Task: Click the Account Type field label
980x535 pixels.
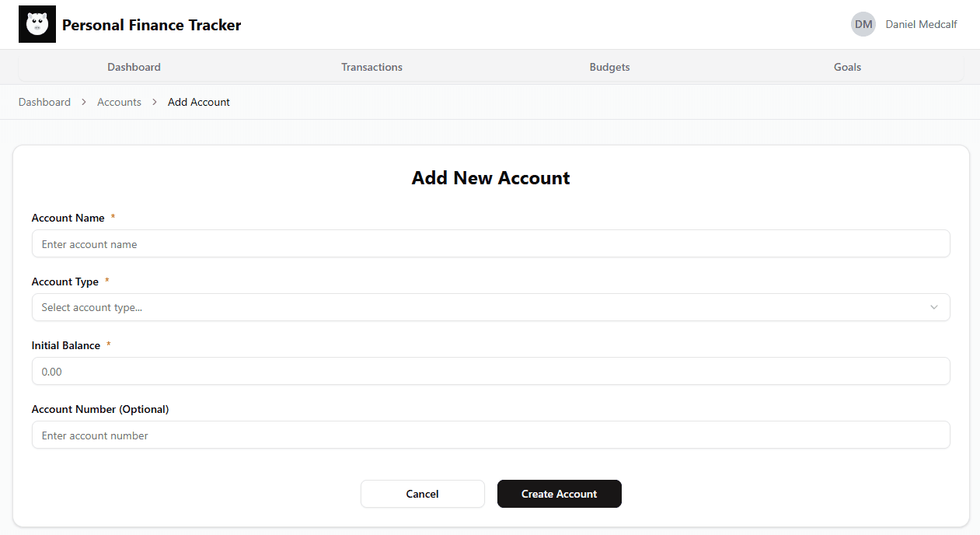Action: click(x=65, y=281)
